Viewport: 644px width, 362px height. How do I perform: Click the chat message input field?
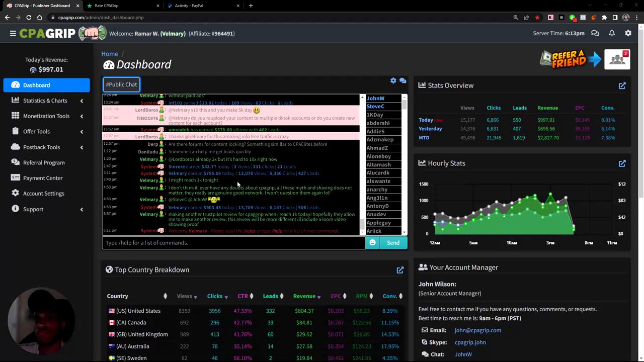click(x=234, y=243)
